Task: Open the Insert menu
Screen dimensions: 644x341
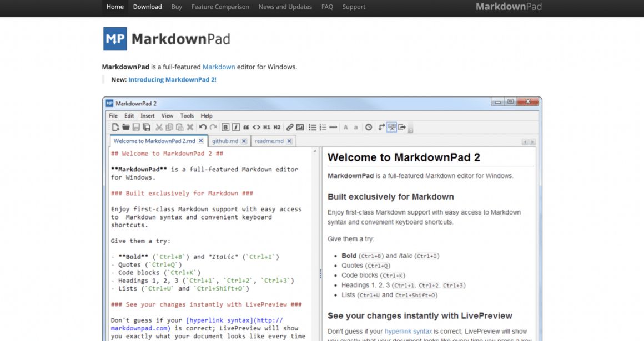Action: point(148,116)
